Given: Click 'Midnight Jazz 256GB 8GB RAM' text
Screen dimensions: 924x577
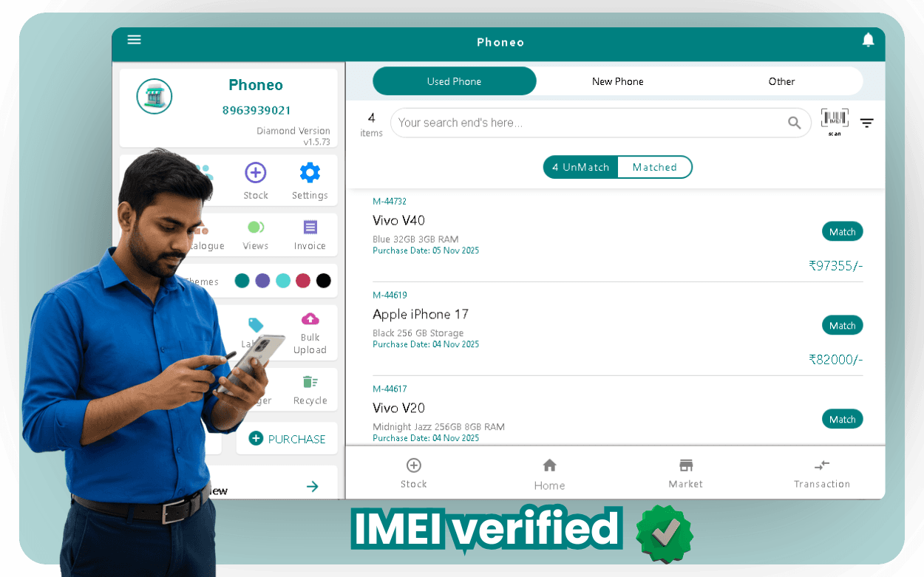Looking at the screenshot, I should tap(438, 427).
